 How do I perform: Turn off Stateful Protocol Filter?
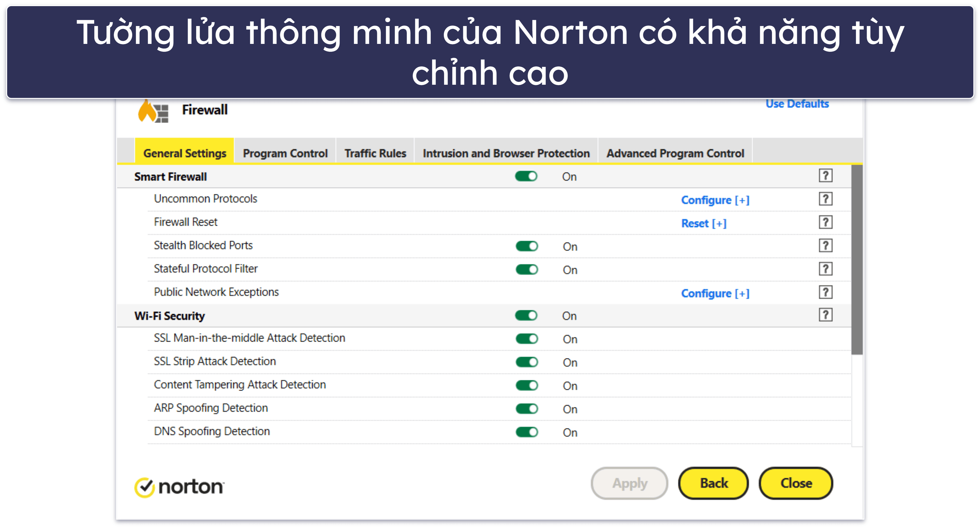(527, 269)
